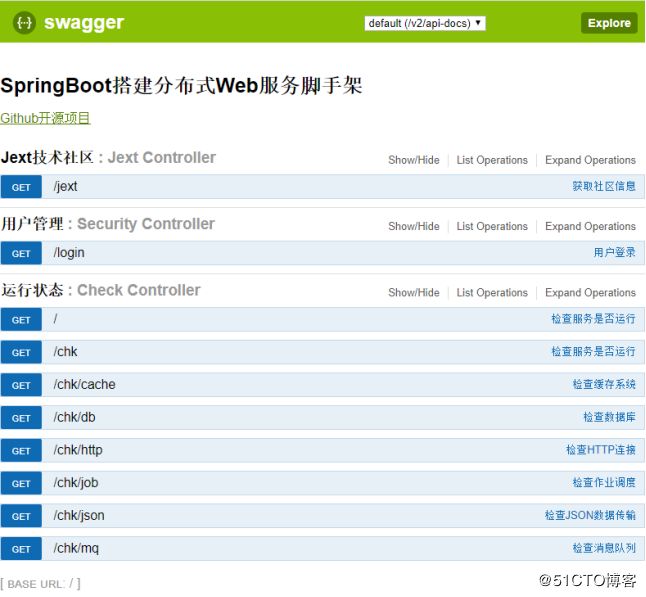This screenshot has width=646, height=597.
Task: Click the GET badge for /chk/job
Action: [x=21, y=484]
